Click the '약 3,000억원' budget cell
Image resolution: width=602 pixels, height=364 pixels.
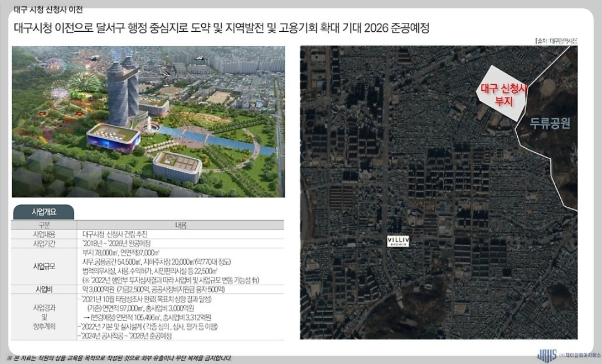[x=154, y=289]
